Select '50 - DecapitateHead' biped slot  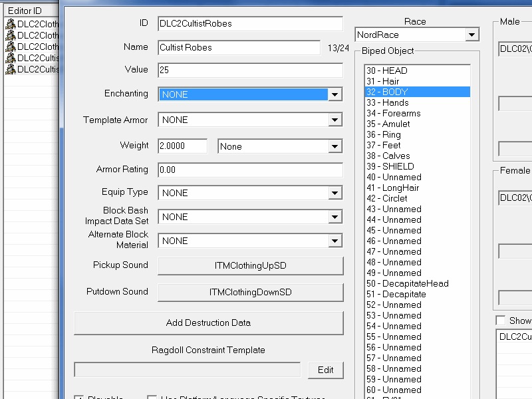click(418, 284)
